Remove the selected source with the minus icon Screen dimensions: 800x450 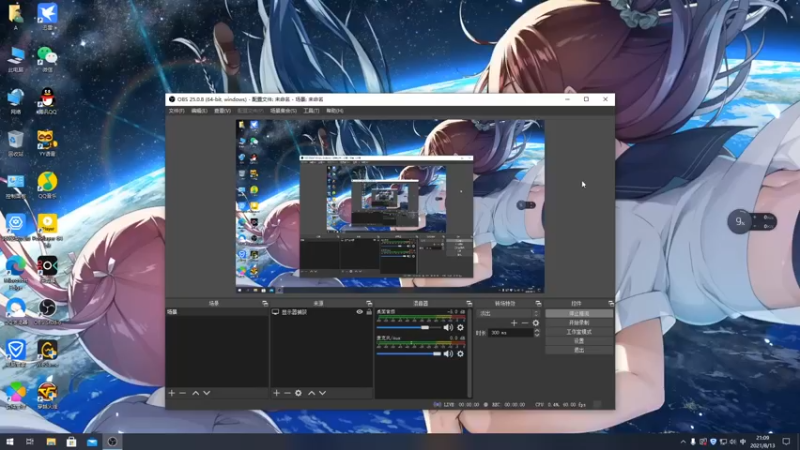coord(287,393)
